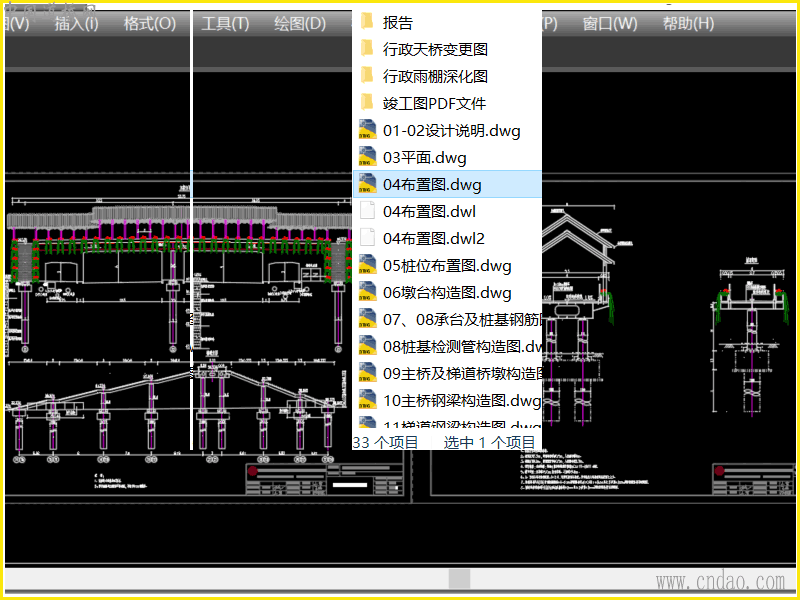The width and height of the screenshot is (800, 600).
Task: Open the 绘图(D) menu
Action: point(299,23)
